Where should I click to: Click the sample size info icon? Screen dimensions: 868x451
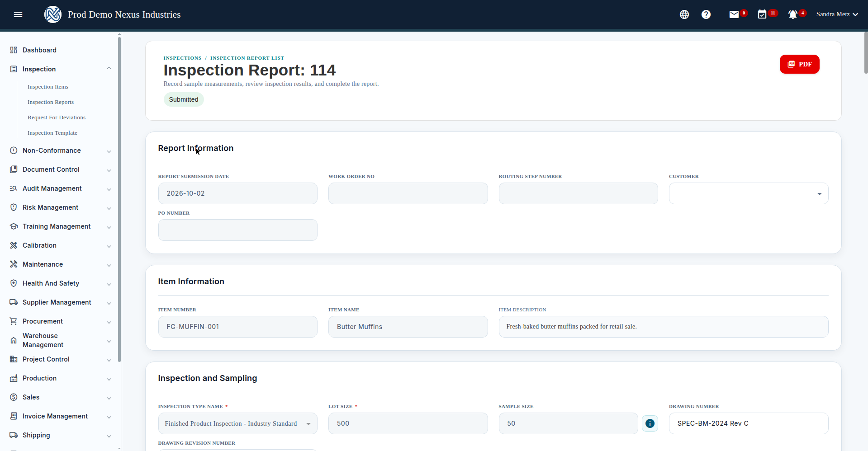pos(650,423)
